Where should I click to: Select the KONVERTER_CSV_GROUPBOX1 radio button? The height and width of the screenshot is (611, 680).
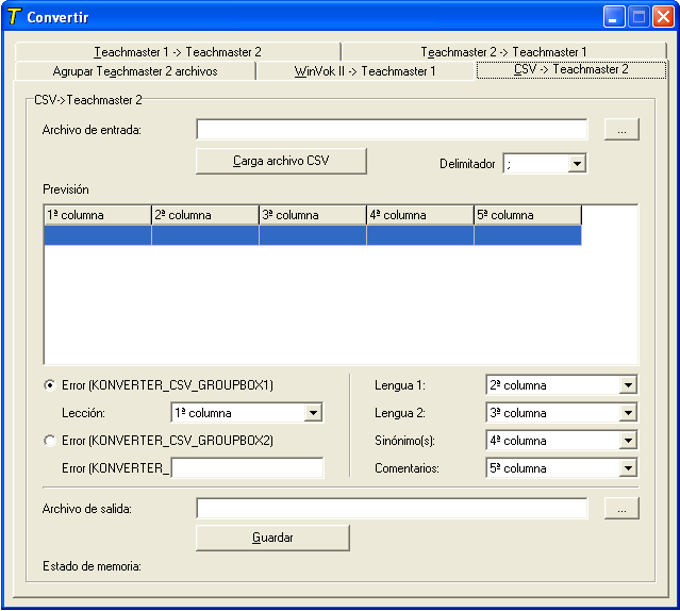(50, 385)
